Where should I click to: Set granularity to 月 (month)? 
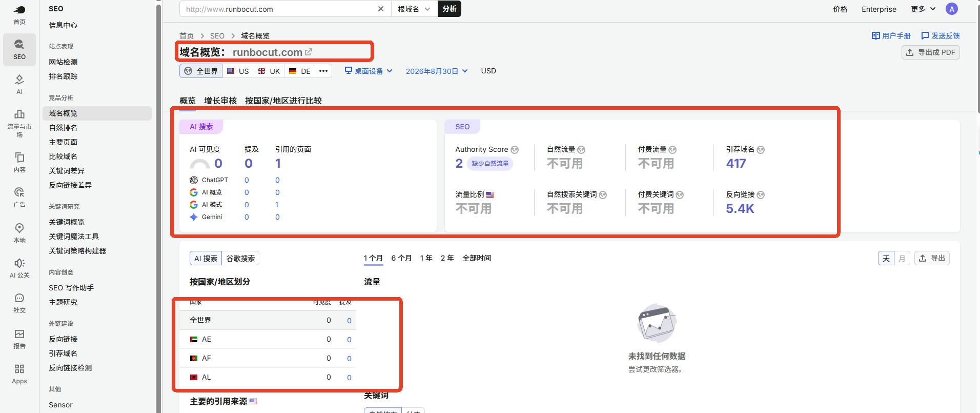[x=902, y=258]
